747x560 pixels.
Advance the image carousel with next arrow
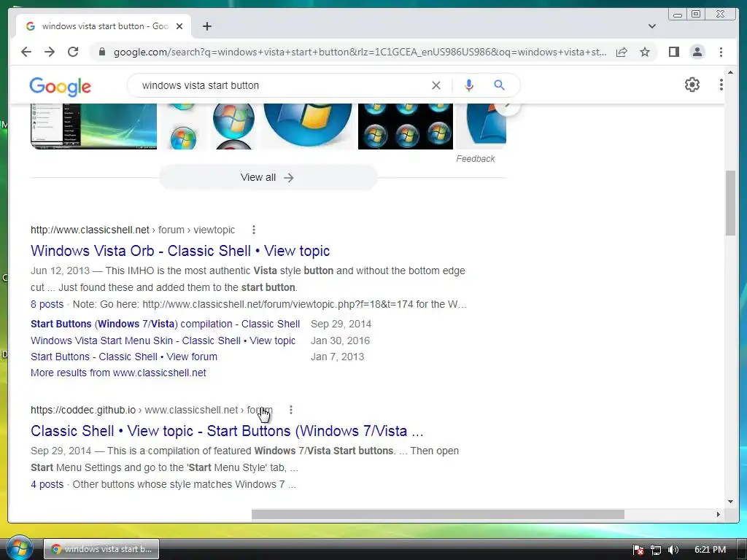[508, 106]
